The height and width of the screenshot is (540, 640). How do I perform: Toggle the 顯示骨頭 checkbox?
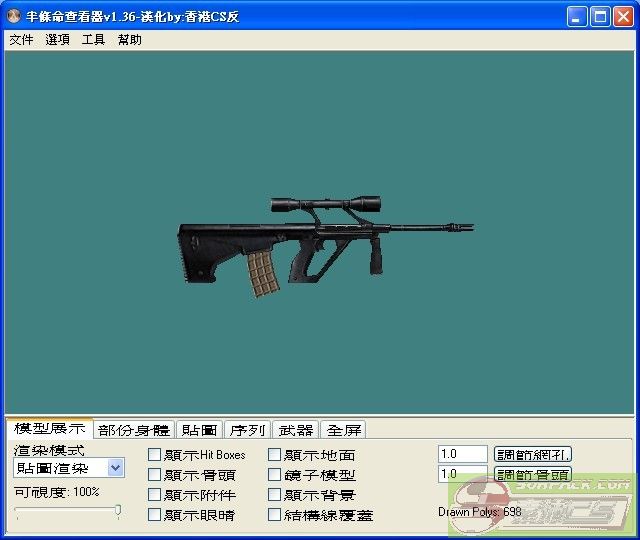point(154,475)
